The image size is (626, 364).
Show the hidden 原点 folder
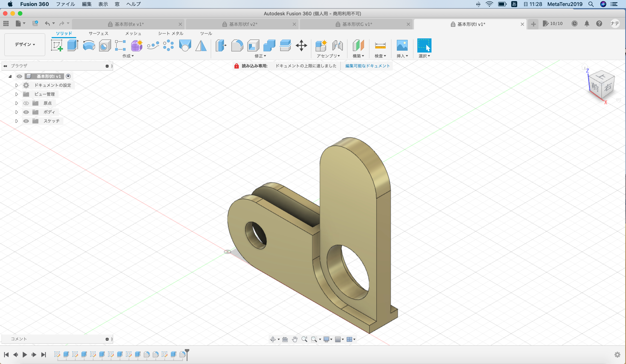(26, 103)
